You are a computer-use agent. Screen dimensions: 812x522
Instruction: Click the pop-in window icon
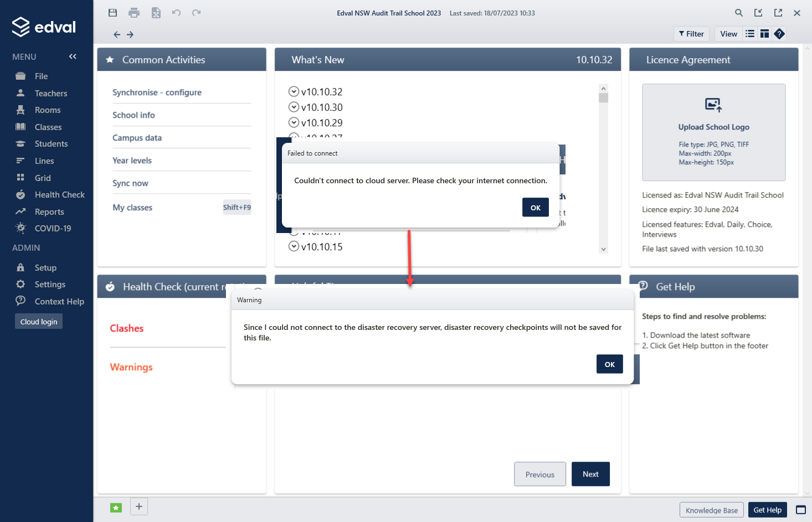[x=759, y=13]
